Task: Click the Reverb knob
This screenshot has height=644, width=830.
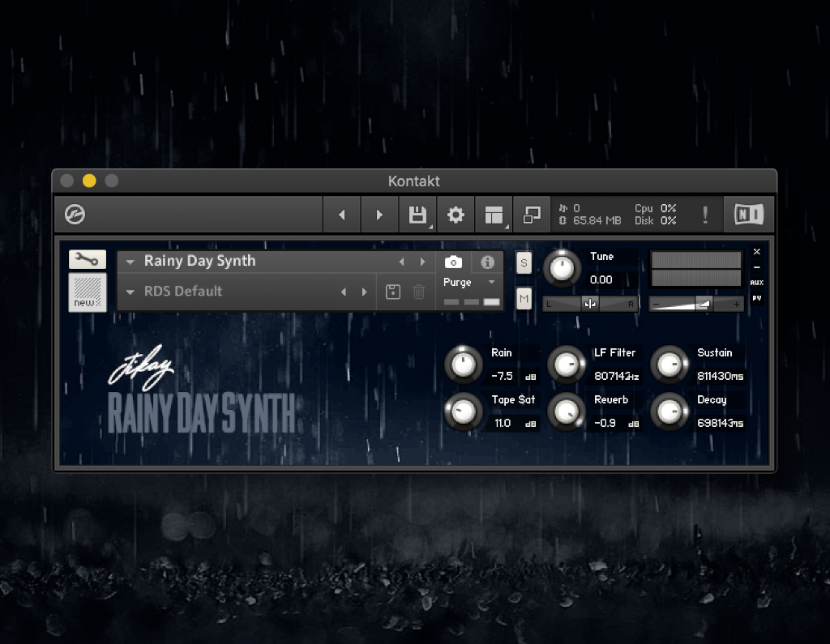Action: pos(566,412)
